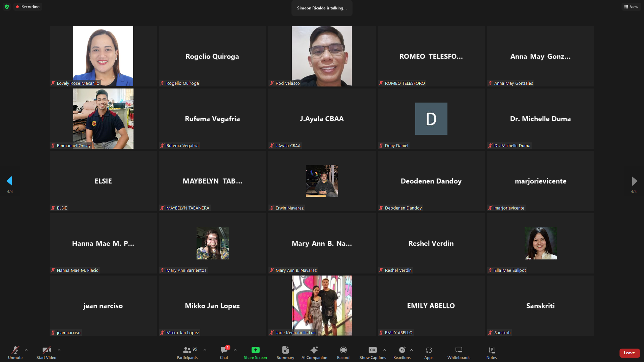Expand video options arrow beside Start Video
644x362 pixels.
[59, 350]
